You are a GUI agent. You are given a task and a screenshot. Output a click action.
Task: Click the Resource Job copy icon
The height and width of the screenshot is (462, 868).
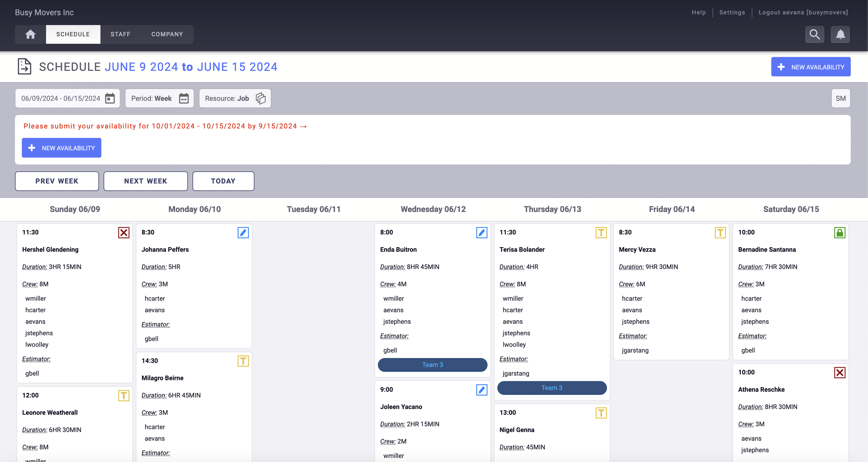coord(260,98)
